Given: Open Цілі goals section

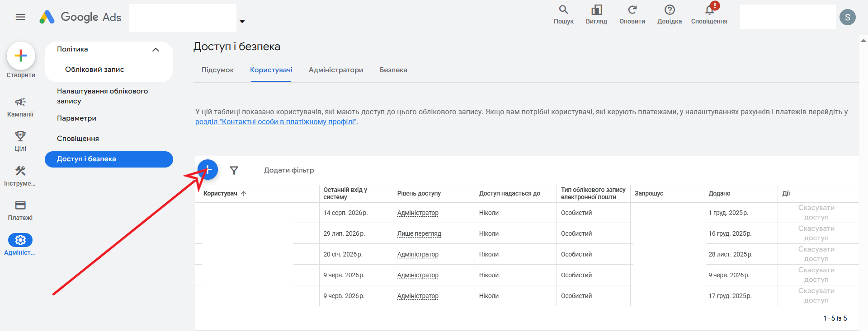Looking at the screenshot, I should tap(20, 141).
